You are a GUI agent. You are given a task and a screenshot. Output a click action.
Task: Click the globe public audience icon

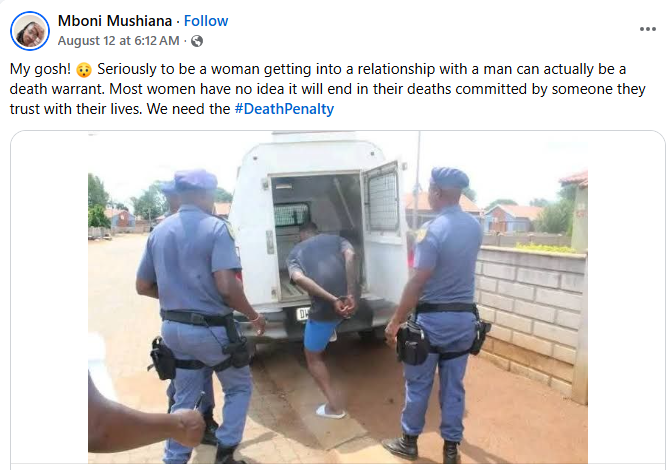click(197, 41)
